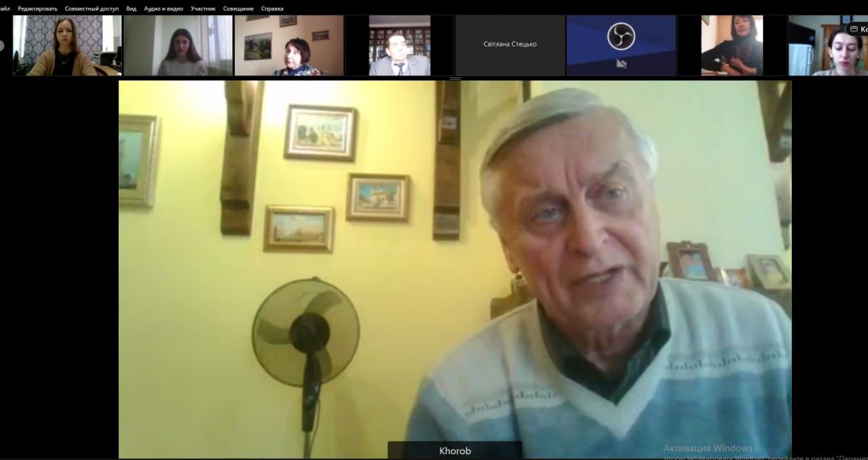Open the Участник menu
868x460 pixels.
click(x=203, y=8)
